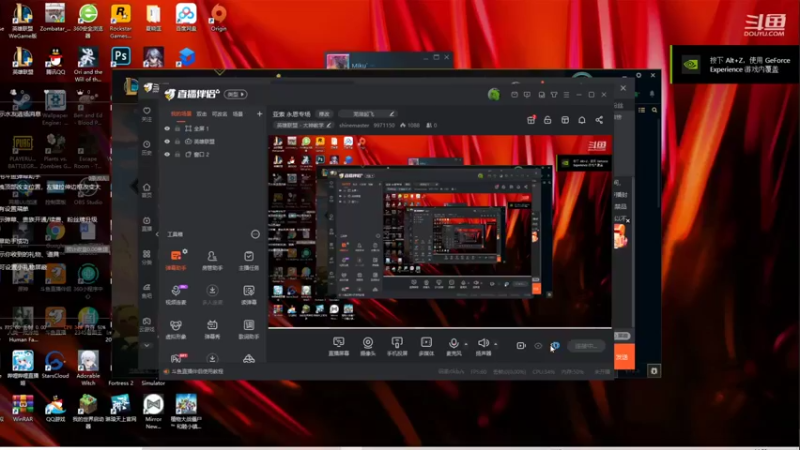
Task: Toggle the lock on 窗口 2 source
Action: pos(178,154)
